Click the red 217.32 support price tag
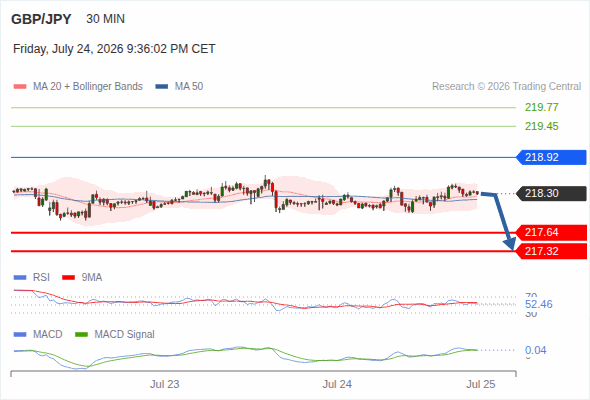This screenshot has height=400, width=590. click(551, 251)
